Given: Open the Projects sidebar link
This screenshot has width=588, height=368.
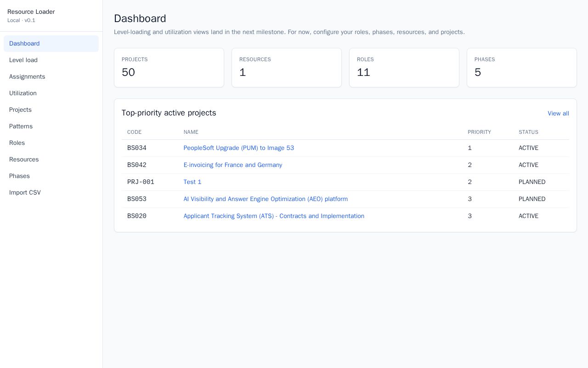Looking at the screenshot, I should [x=51, y=110].
